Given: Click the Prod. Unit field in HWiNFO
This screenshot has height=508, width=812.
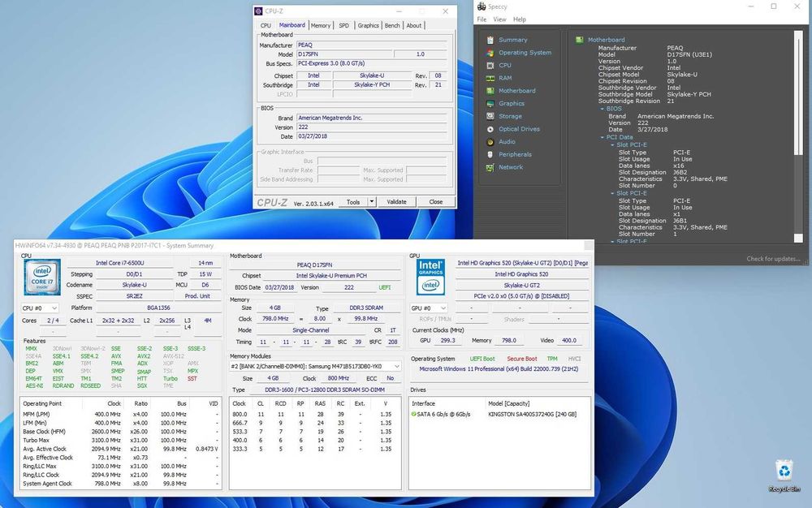Looking at the screenshot, I should tap(197, 296).
